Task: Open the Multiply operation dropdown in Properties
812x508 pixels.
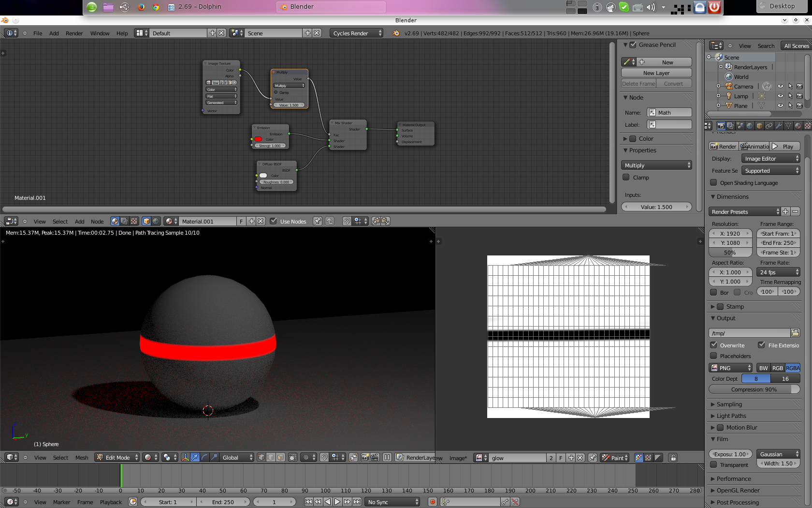Action: click(656, 165)
